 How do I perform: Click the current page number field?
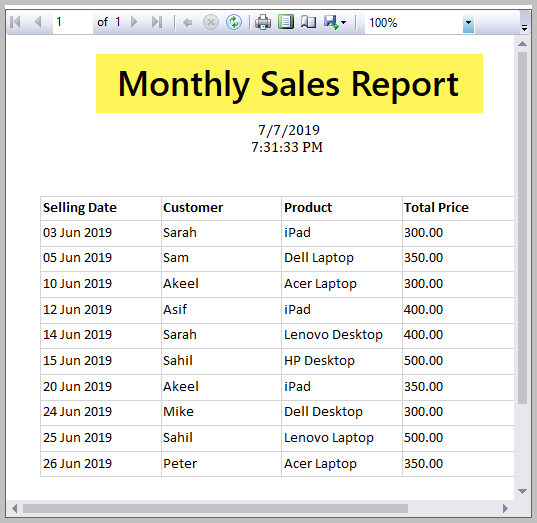(73, 23)
